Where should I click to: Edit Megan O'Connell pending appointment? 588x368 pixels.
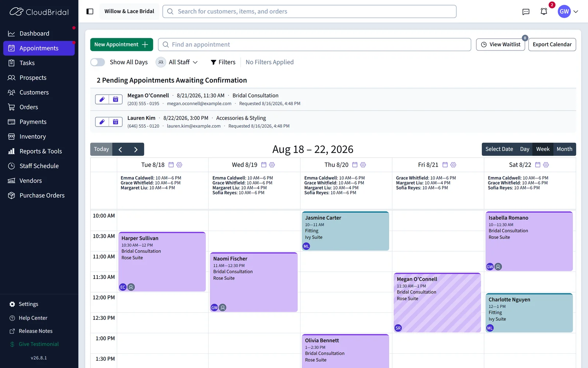click(102, 99)
